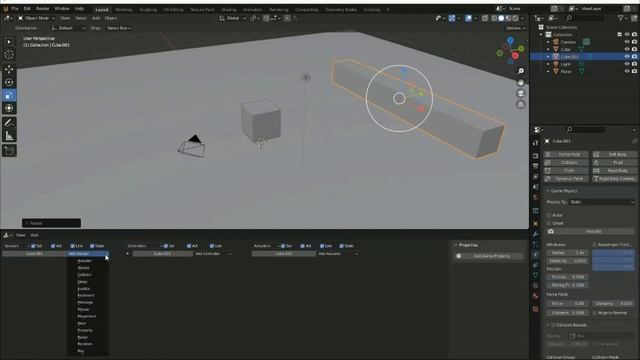Screen dimensions: 640x360
Task: Hide Plane in viewport via eye icon
Action: pyautogui.click(x=627, y=71)
